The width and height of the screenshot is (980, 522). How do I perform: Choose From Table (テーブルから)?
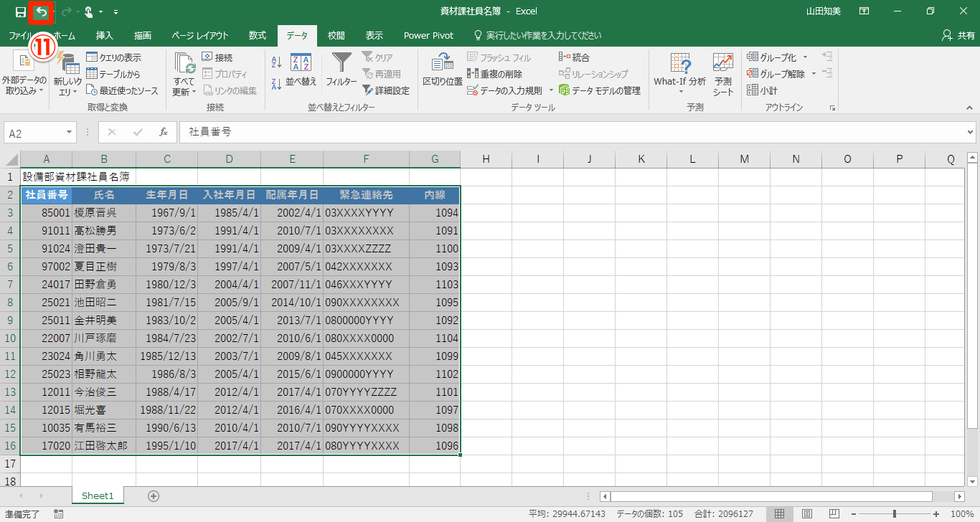pos(113,74)
